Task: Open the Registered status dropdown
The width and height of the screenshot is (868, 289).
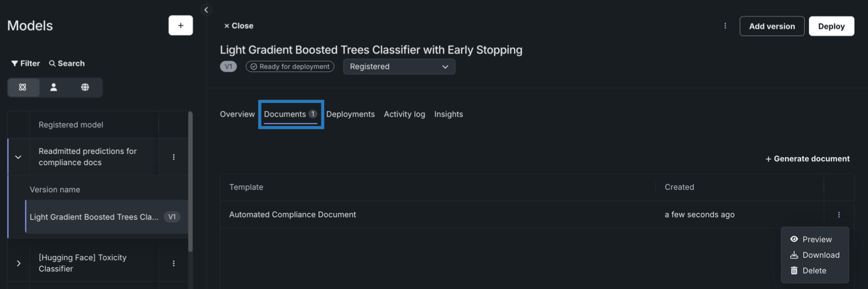Action: point(399,66)
